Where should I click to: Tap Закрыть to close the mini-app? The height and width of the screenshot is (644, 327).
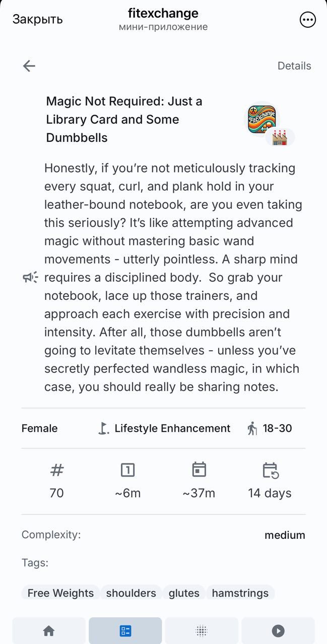[37, 20]
